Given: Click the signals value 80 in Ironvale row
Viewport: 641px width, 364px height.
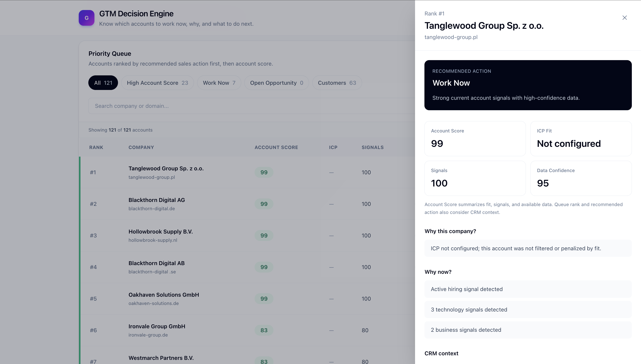Looking at the screenshot, I should 365,330.
